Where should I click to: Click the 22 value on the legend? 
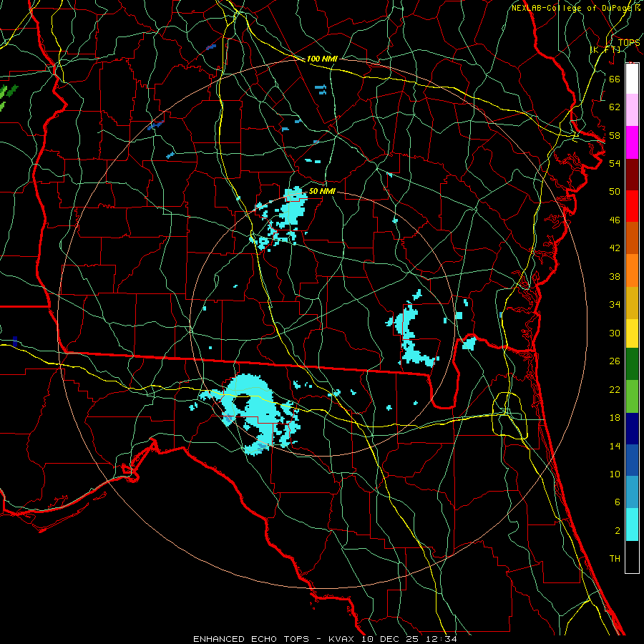pyautogui.click(x=615, y=390)
